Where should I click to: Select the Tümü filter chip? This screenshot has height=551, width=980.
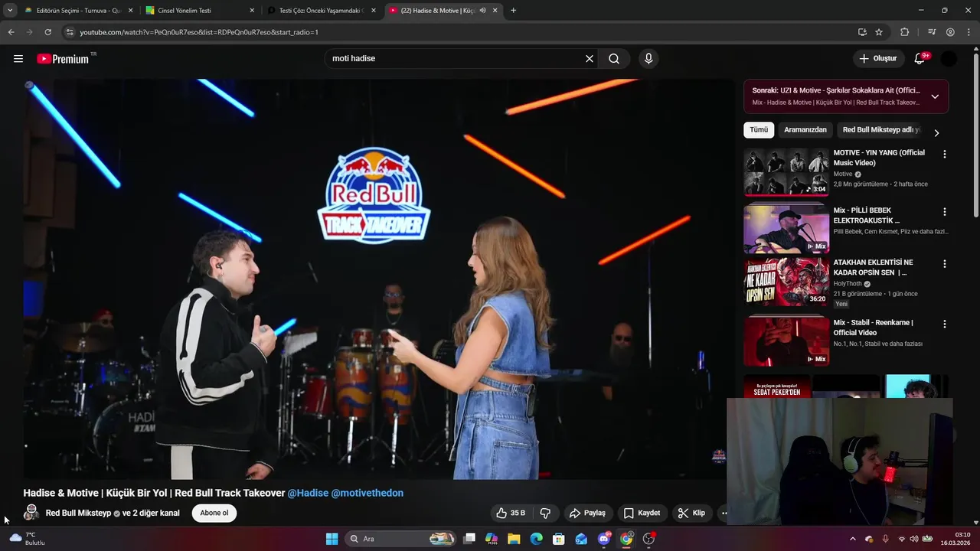759,130
